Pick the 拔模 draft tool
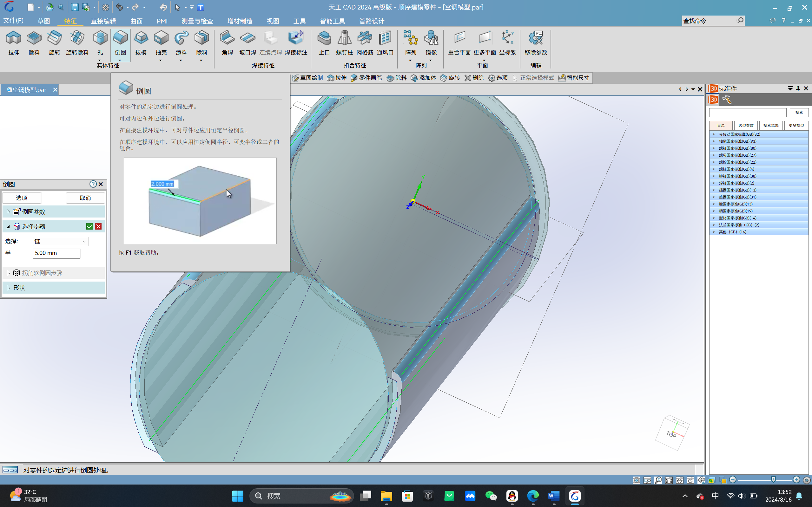The width and height of the screenshot is (812, 507). 141,42
